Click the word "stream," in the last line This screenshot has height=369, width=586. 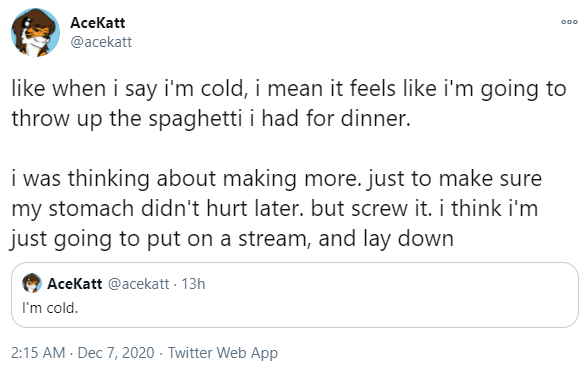tap(275, 239)
